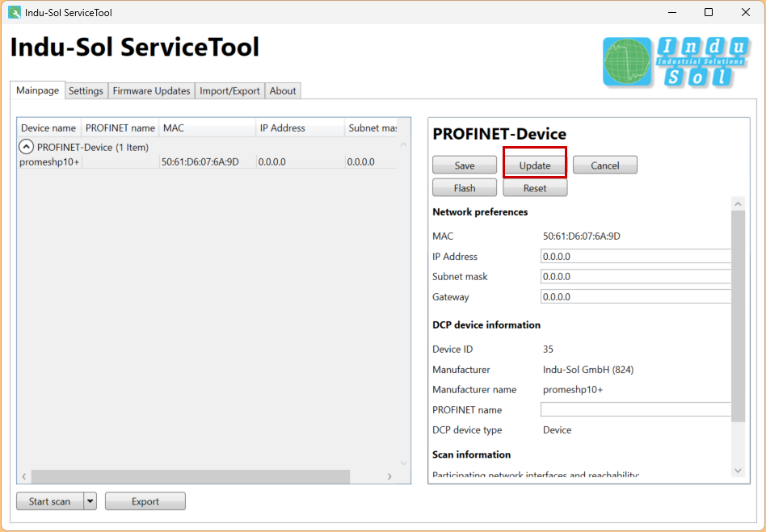Sort by MAC column header
This screenshot has height=532, width=766.
point(208,128)
